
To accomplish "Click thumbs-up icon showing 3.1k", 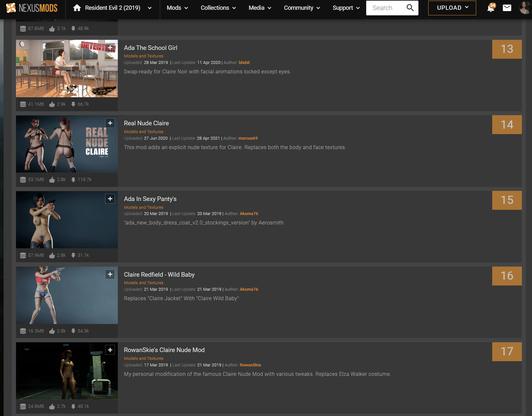I will pos(52,28).
